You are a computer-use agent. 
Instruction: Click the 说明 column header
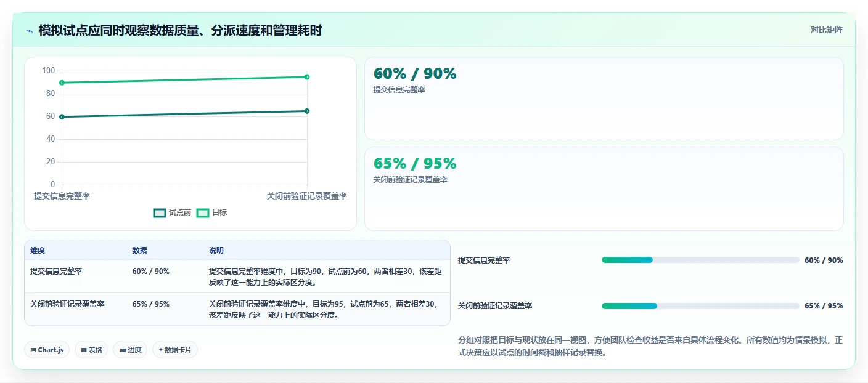216,251
